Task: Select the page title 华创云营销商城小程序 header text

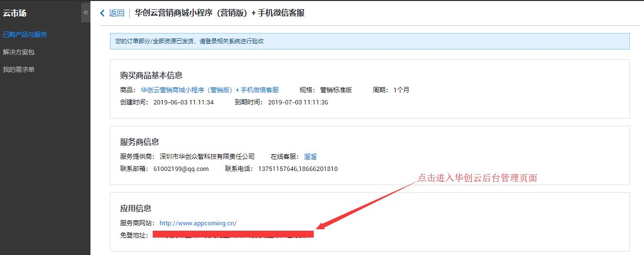Action: point(220,13)
